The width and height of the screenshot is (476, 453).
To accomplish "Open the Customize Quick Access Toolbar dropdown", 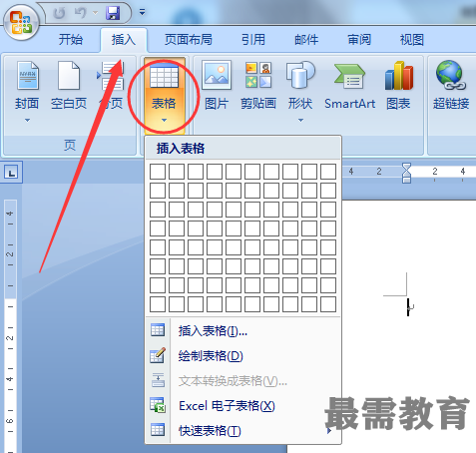I will 142,13.
